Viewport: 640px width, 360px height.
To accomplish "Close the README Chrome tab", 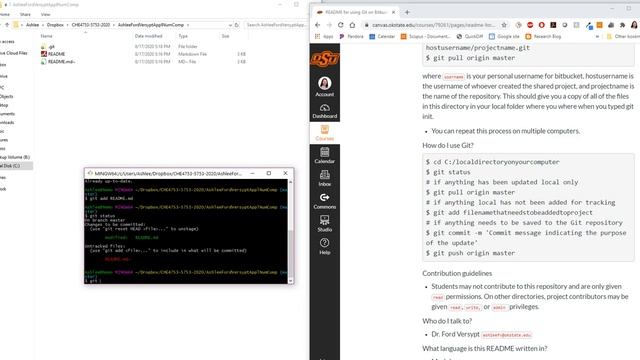I will (393, 12).
